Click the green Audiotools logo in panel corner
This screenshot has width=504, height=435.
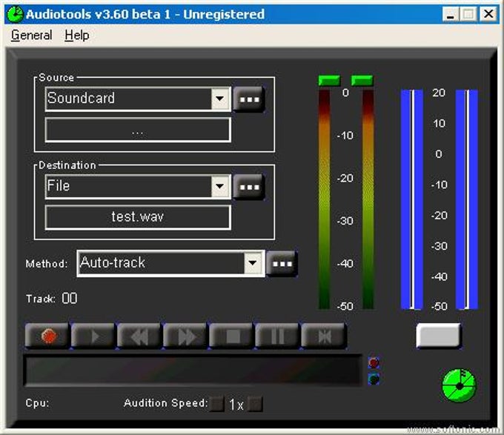point(459,385)
